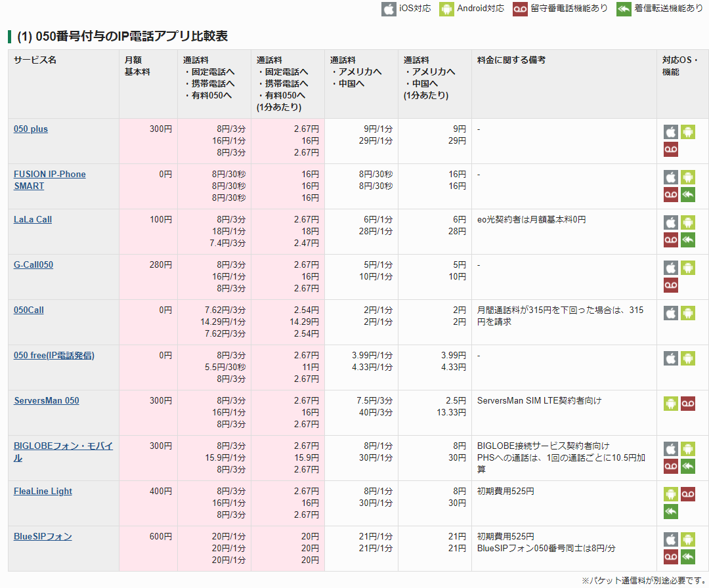Screen dimensions: 709x588
Task: Click the Android icon in 050Call row
Action: point(687,313)
